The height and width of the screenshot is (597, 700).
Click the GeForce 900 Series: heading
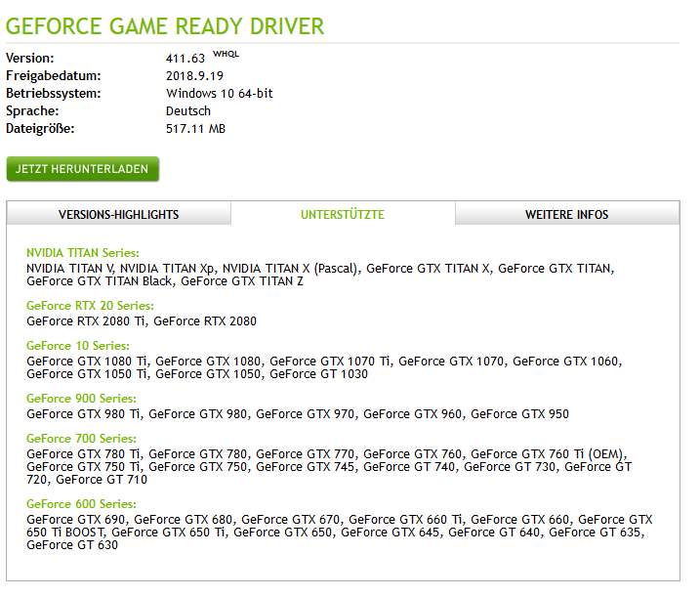(81, 399)
